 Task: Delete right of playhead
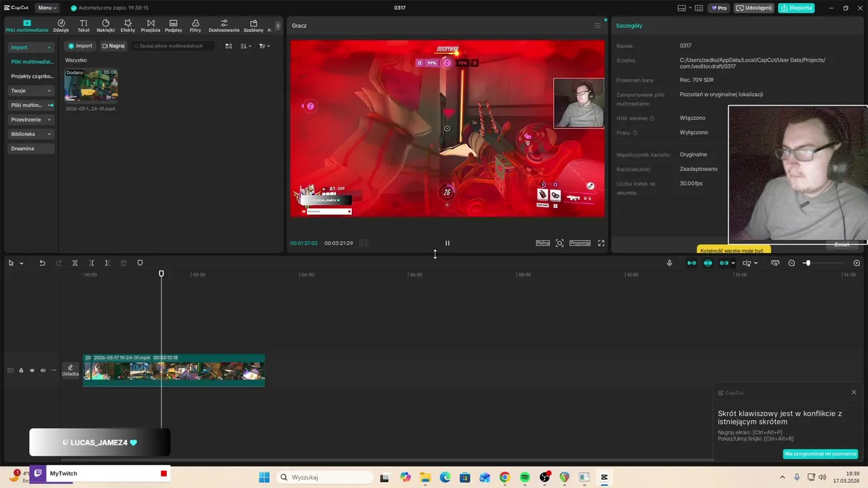click(107, 263)
